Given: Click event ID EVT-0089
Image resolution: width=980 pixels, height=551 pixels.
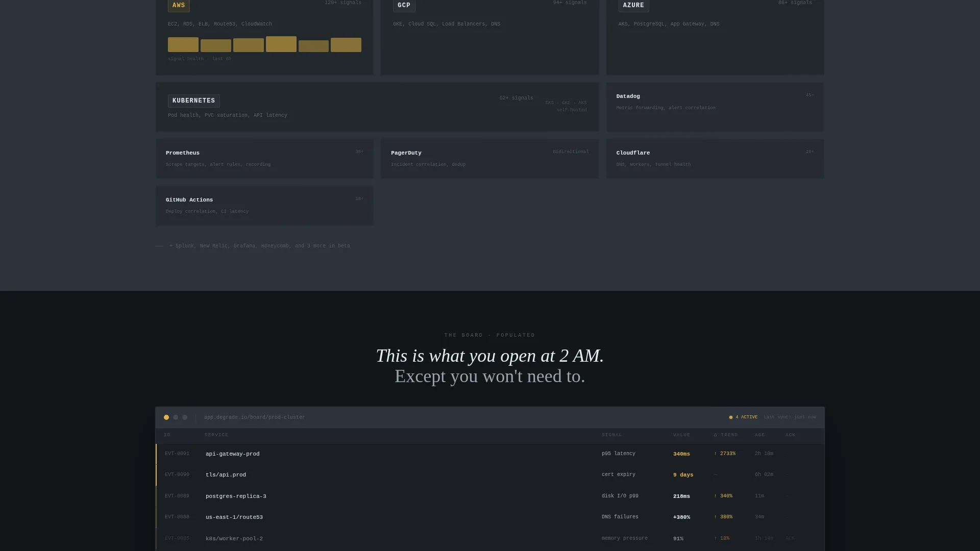Looking at the screenshot, I should point(177,496).
